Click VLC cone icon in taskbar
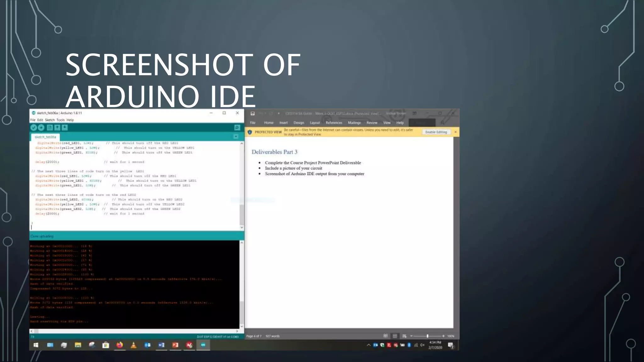Image resolution: width=644 pixels, height=362 pixels. pyautogui.click(x=133, y=345)
